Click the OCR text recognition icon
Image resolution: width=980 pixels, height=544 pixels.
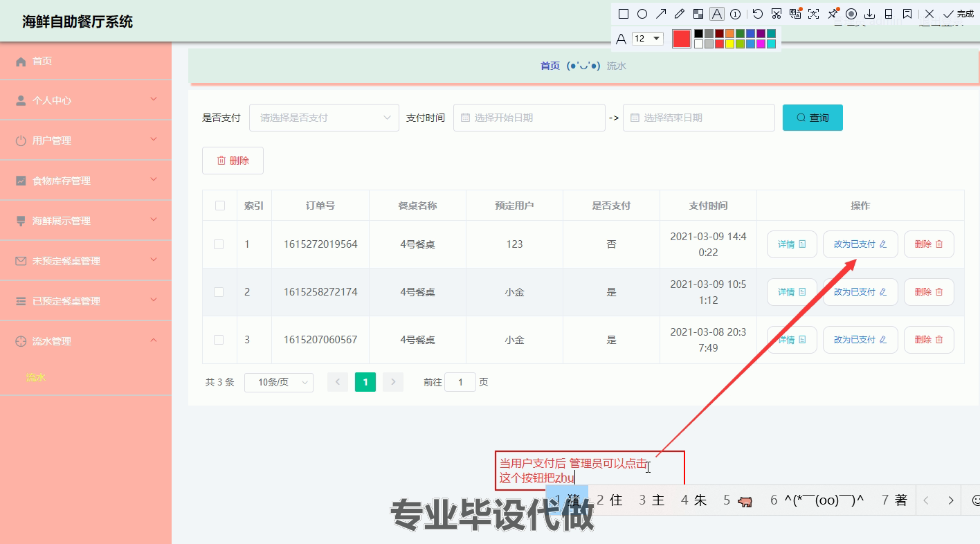(x=814, y=14)
